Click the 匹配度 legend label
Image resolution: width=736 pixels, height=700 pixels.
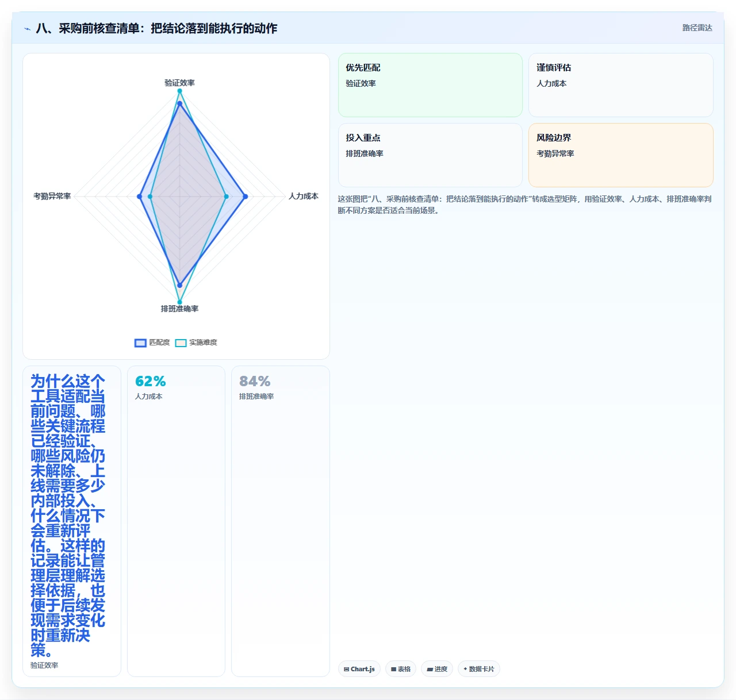tap(159, 343)
